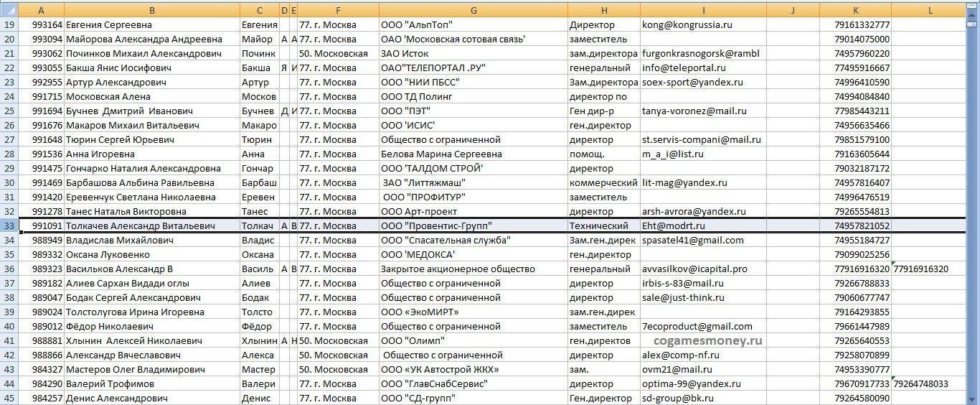Click email irbis-s-83@mail.ru
980x405 pixels.
[682, 283]
